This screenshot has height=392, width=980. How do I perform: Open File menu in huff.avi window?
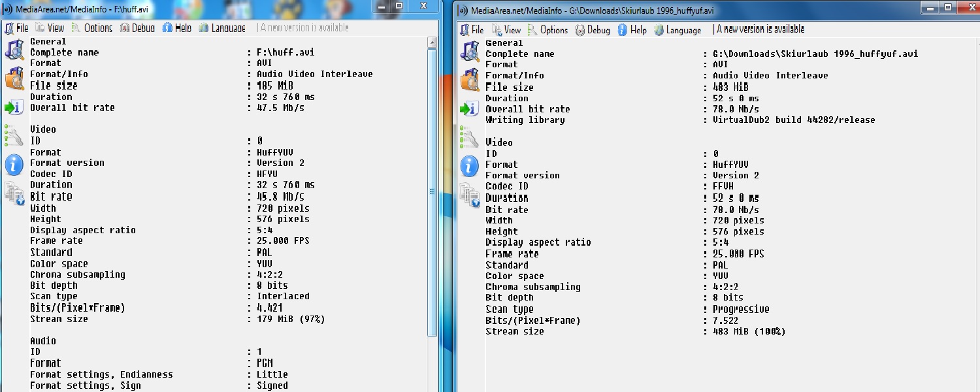tap(17, 27)
